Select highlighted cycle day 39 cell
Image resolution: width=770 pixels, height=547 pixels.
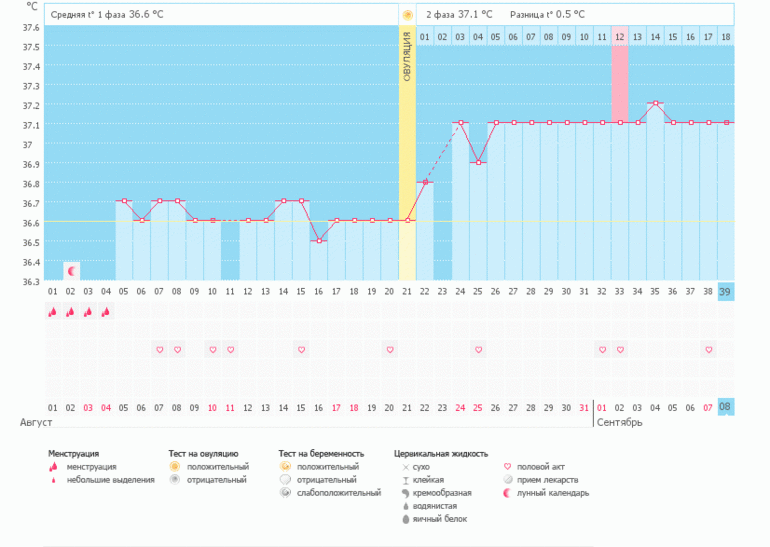tap(726, 291)
